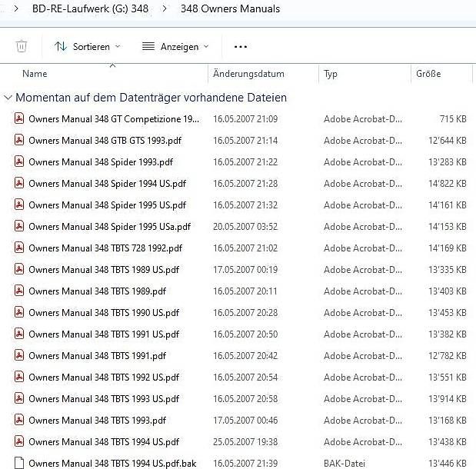The image size is (476, 469).
Task: Click the 'BAK-Datei' type cell
Action: (x=345, y=464)
